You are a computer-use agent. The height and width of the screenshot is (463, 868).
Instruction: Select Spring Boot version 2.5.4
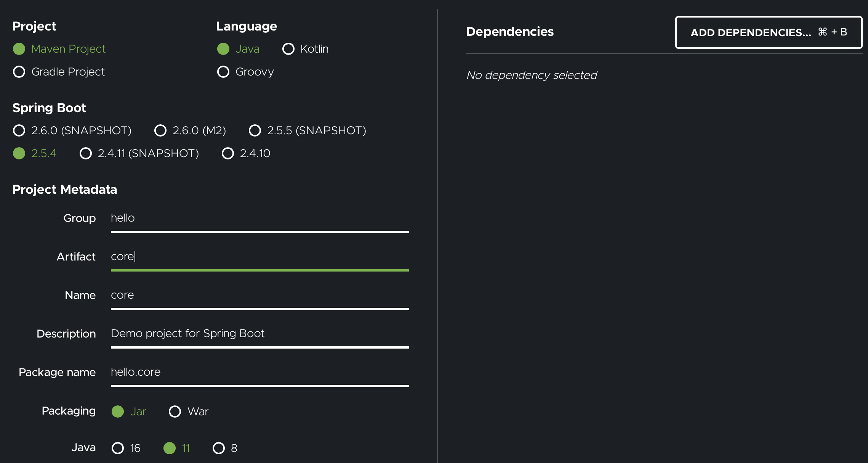pyautogui.click(x=19, y=153)
